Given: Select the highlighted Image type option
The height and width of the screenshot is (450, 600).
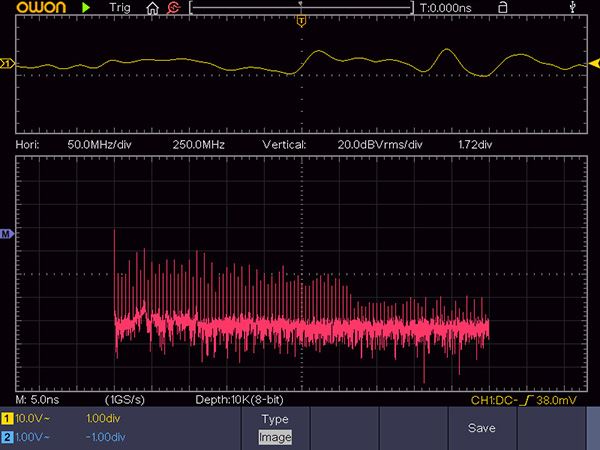Looking at the screenshot, I should [x=274, y=437].
